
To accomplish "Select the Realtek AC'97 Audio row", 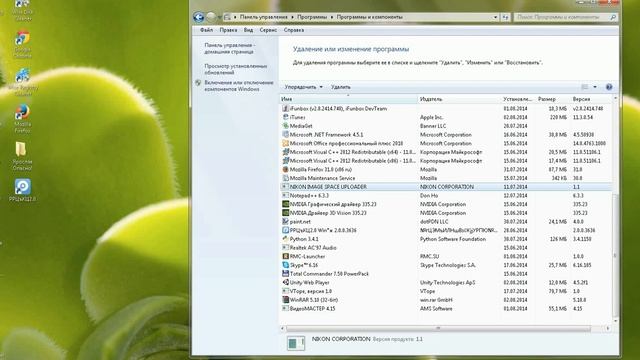I will click(x=446, y=248).
